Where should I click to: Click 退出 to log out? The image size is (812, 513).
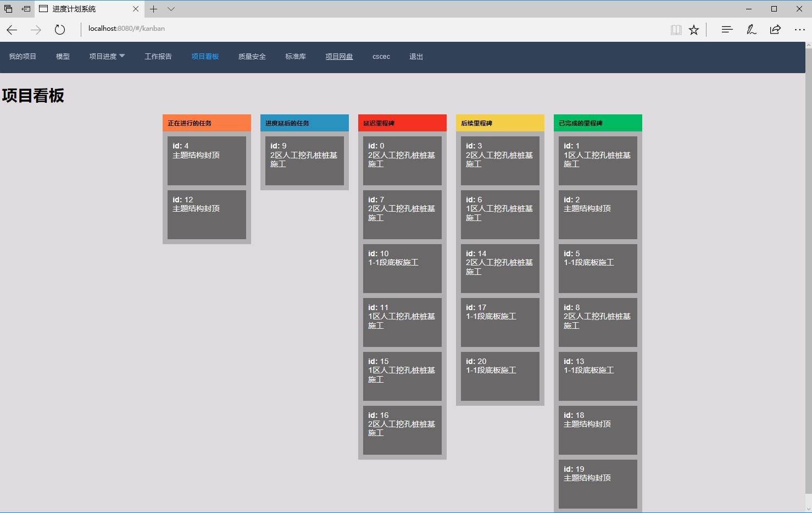point(416,57)
